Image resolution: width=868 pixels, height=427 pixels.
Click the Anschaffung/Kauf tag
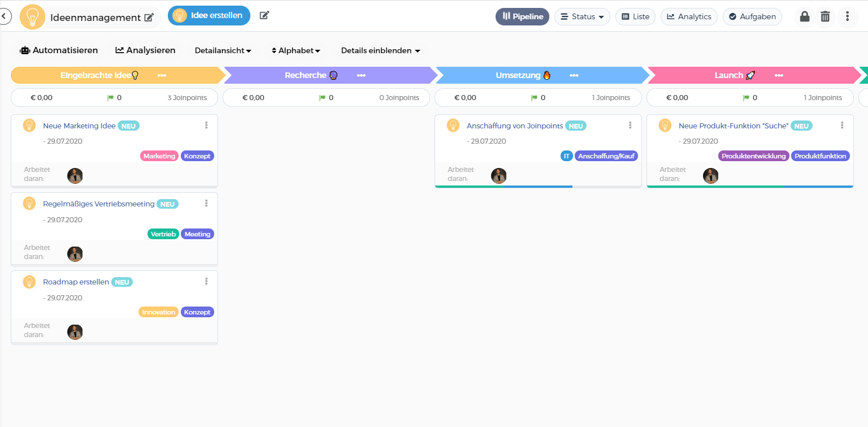(x=606, y=156)
